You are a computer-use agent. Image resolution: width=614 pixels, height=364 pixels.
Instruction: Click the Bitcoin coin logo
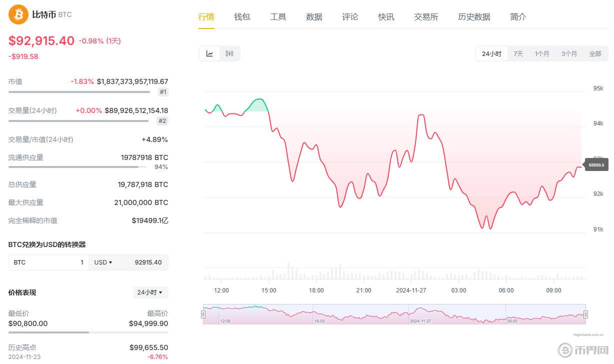coord(17,15)
